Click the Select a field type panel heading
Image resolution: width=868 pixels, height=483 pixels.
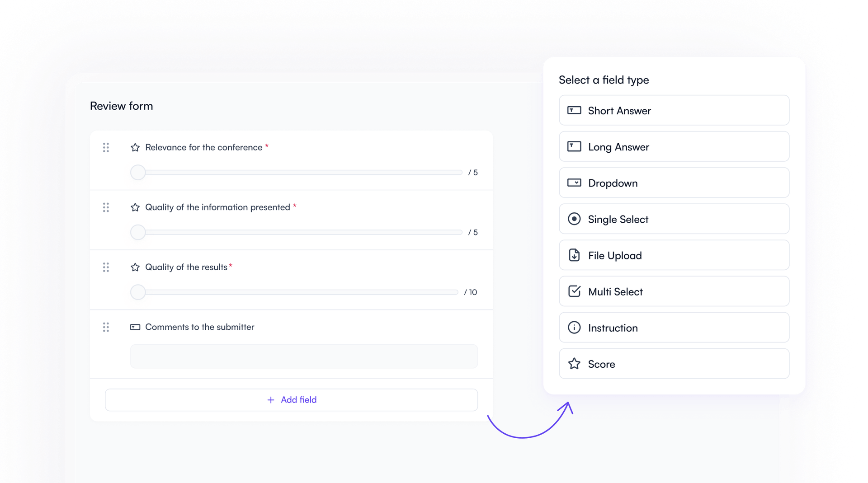point(604,80)
